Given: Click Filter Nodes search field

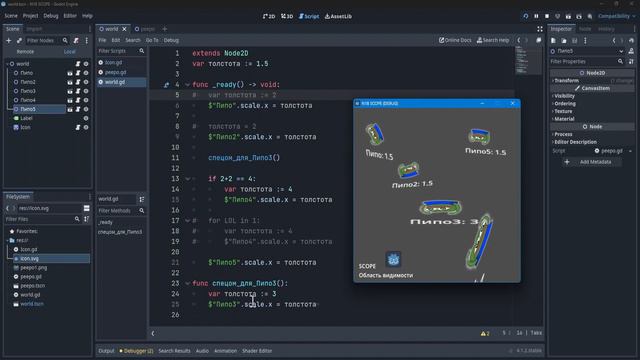Looking at the screenshot, I should click(x=46, y=40).
